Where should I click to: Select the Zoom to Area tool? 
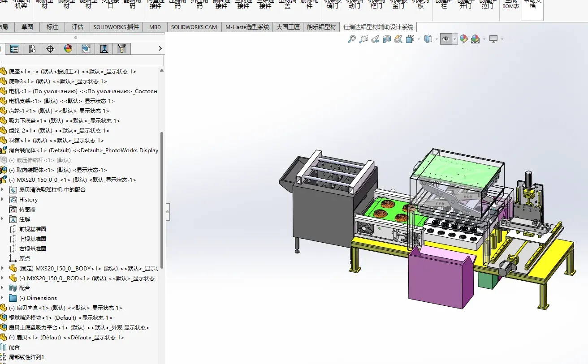click(363, 39)
